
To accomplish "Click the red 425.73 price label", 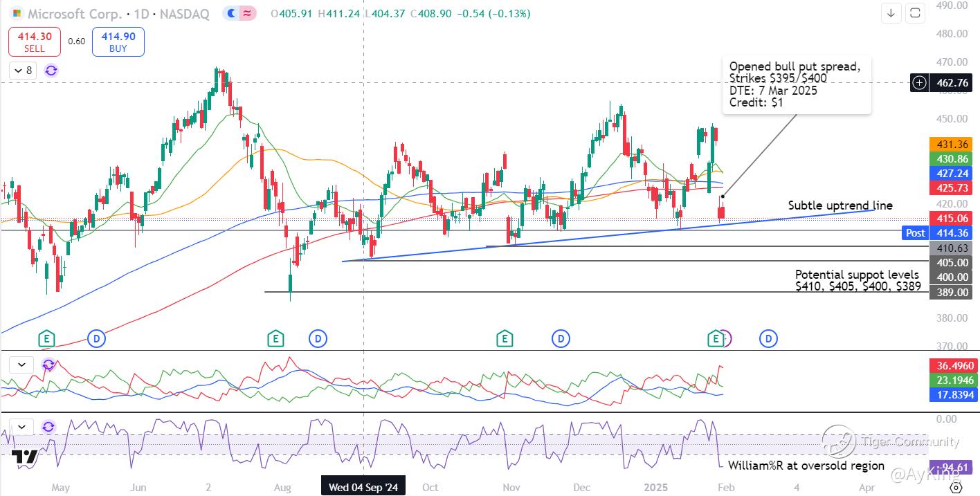I will (x=952, y=187).
